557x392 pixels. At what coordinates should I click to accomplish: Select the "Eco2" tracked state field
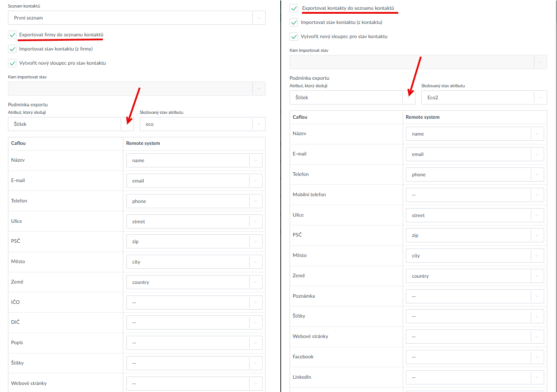[x=477, y=98]
